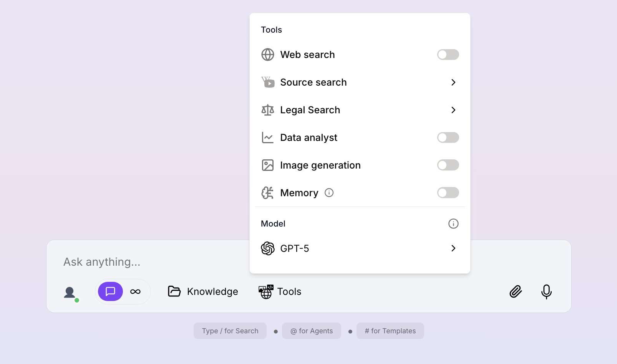Expand the Legal Search submenu
This screenshot has width=617, height=364.
453,110
